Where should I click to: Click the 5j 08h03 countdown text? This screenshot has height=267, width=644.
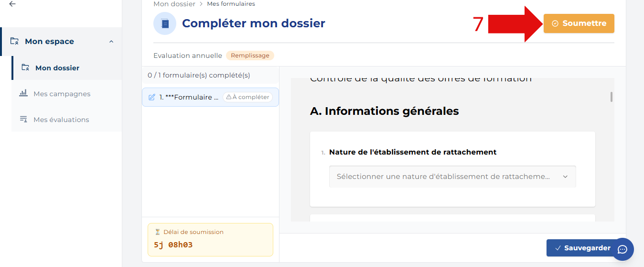click(x=173, y=245)
